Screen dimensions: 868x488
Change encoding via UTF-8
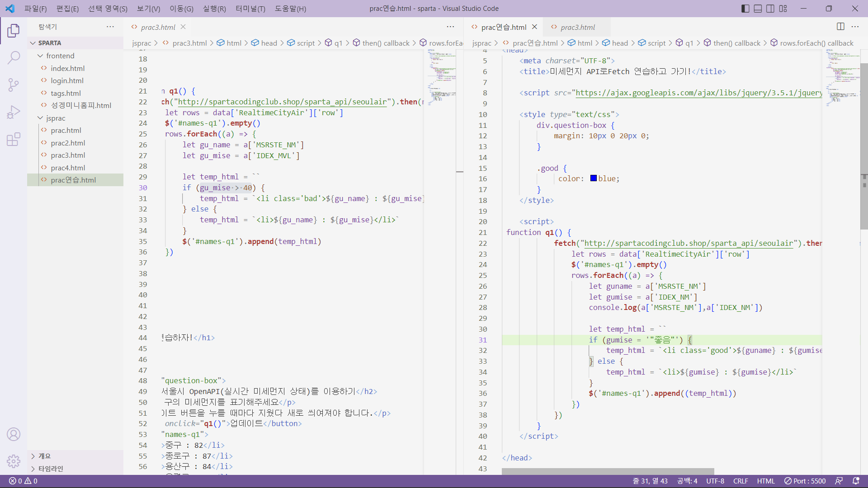click(715, 481)
